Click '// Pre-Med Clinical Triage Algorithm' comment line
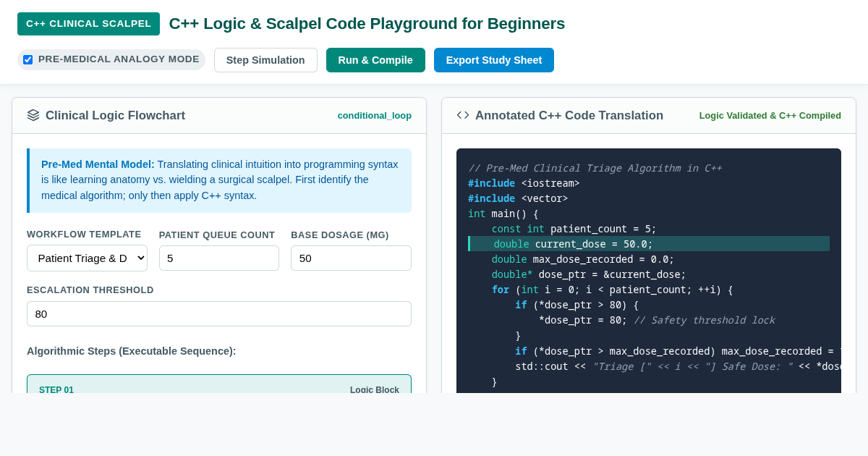The width and height of the screenshot is (868, 456). coord(595,167)
